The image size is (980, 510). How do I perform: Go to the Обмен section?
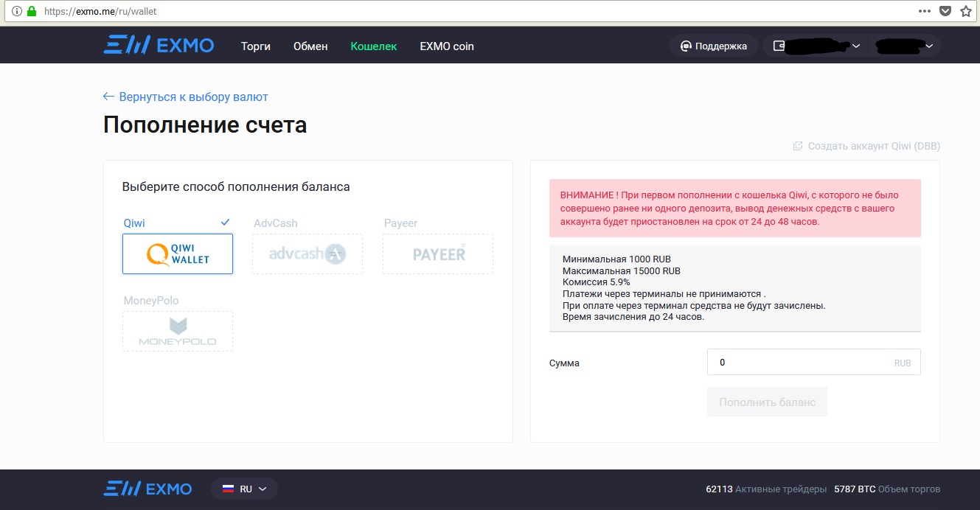pos(310,46)
